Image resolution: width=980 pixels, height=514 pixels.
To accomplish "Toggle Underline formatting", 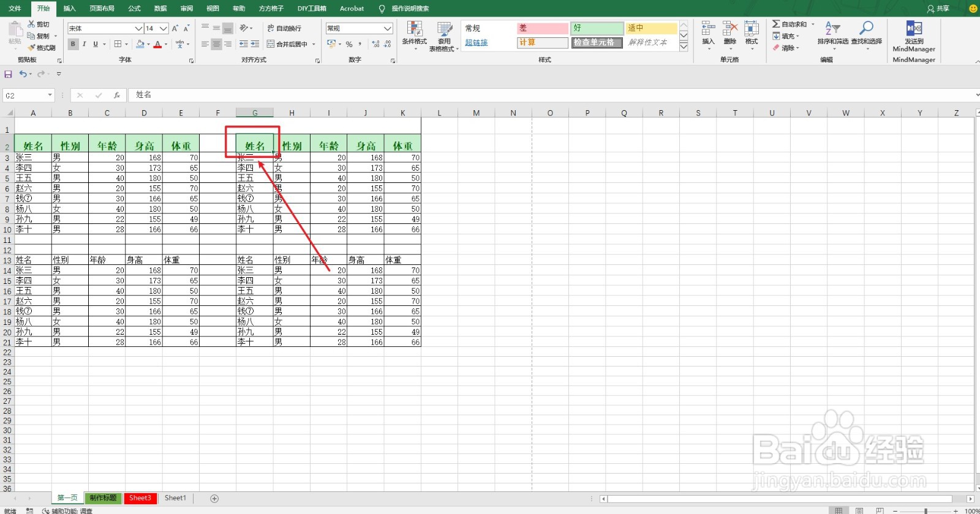I will [x=95, y=44].
